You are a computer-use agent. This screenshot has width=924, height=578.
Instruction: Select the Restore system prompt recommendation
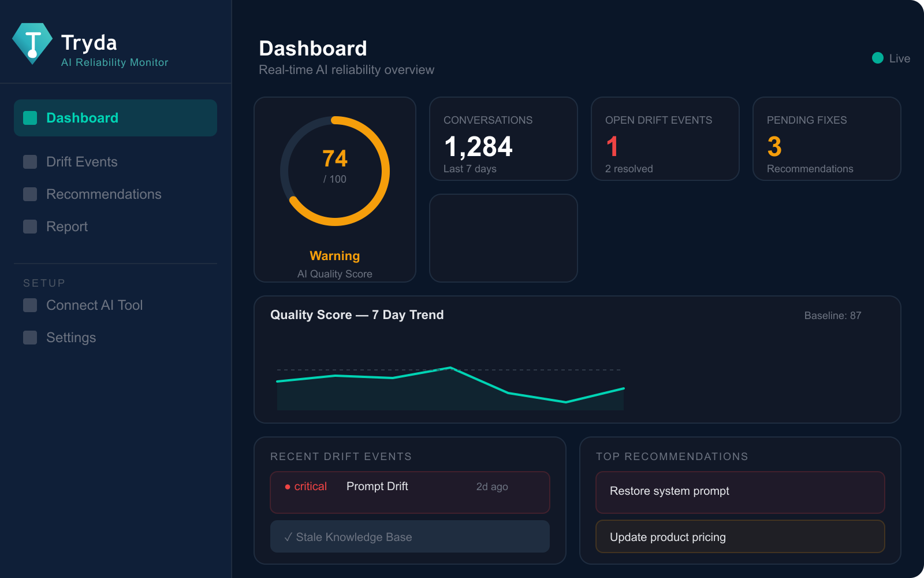pyautogui.click(x=740, y=492)
